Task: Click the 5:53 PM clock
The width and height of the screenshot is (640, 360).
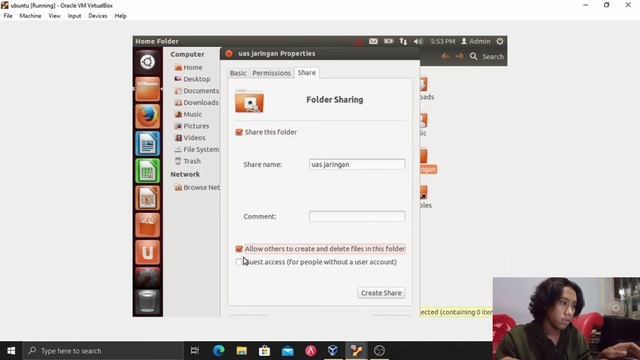Action: (442, 41)
